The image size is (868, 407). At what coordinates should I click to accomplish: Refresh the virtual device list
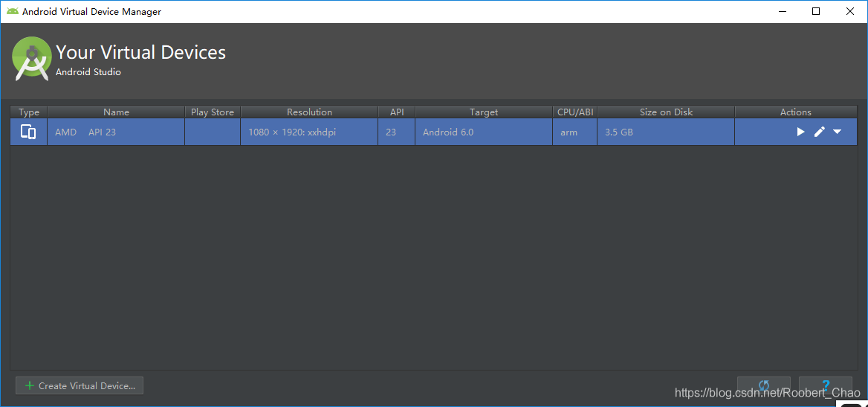click(764, 385)
